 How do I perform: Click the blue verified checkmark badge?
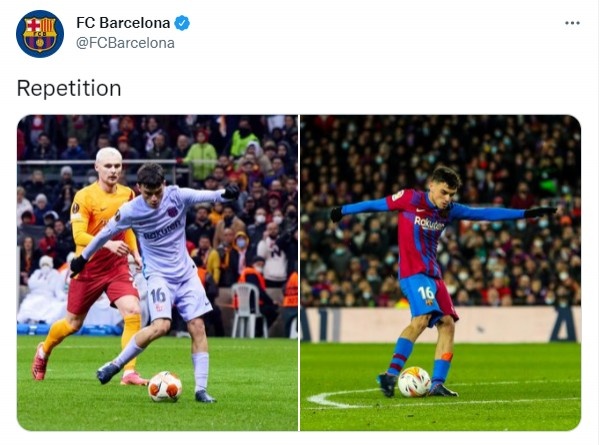click(x=182, y=23)
